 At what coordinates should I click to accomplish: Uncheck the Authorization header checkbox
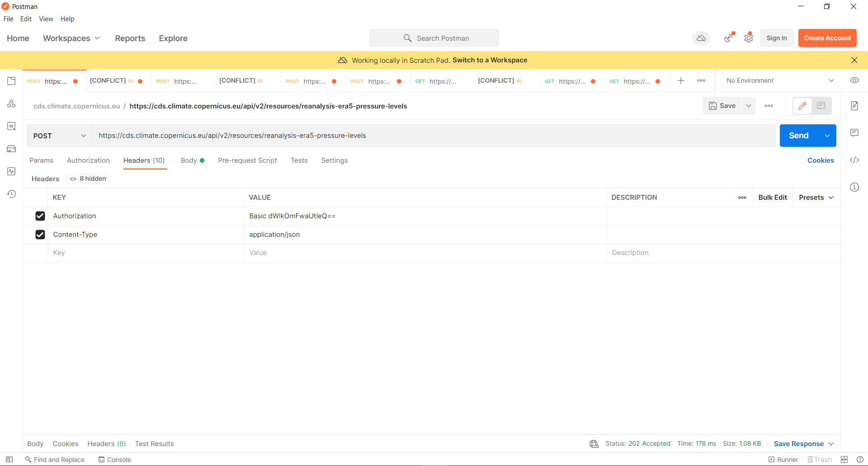pos(40,216)
